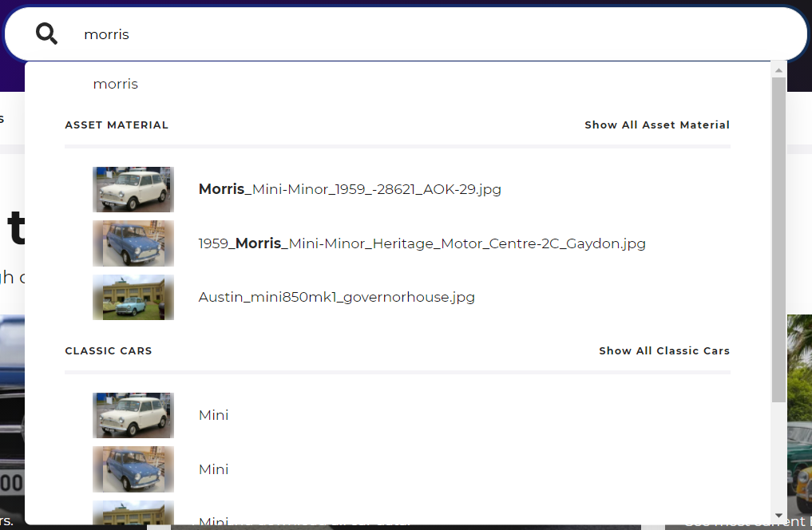Open Austin_mini850mk1_governorhouse.jpg result

[x=337, y=297]
